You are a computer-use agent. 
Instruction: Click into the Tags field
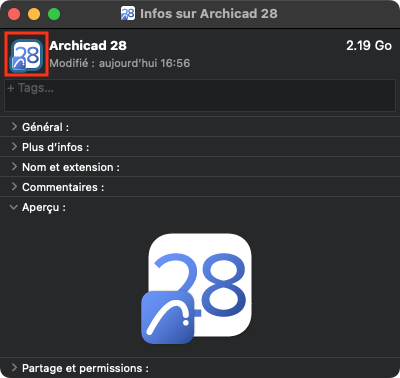[200, 95]
